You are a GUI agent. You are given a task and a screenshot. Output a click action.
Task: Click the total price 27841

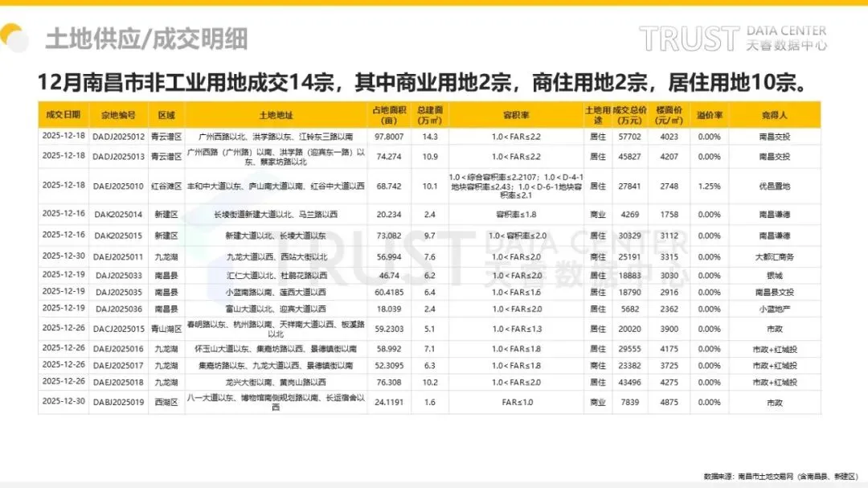pyautogui.click(x=629, y=187)
